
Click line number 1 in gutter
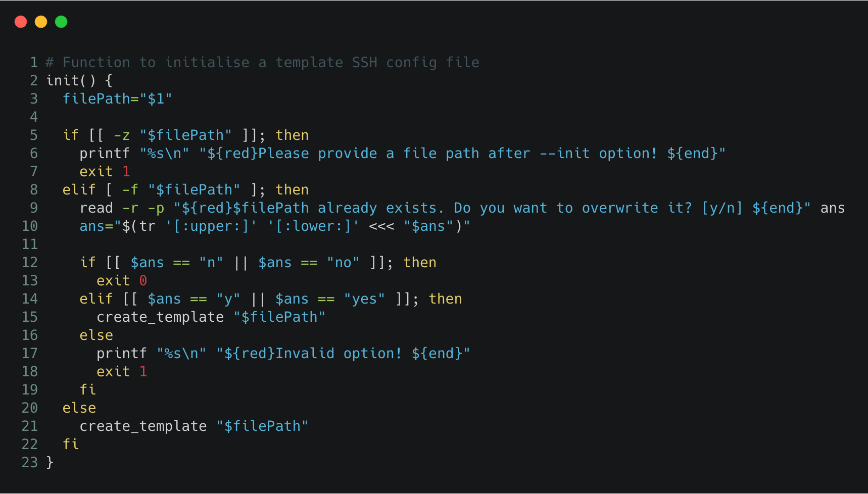pos(34,62)
